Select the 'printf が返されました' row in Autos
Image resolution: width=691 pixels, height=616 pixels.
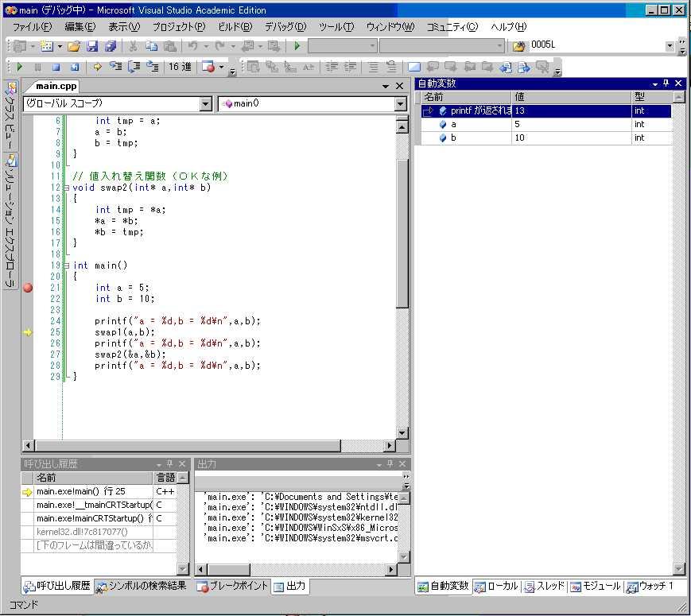[546, 110]
